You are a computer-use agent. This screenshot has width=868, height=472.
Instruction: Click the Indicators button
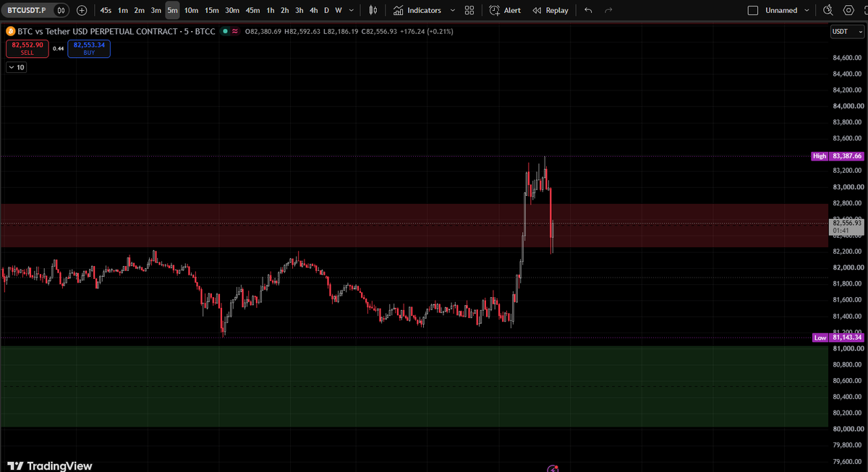coord(417,10)
